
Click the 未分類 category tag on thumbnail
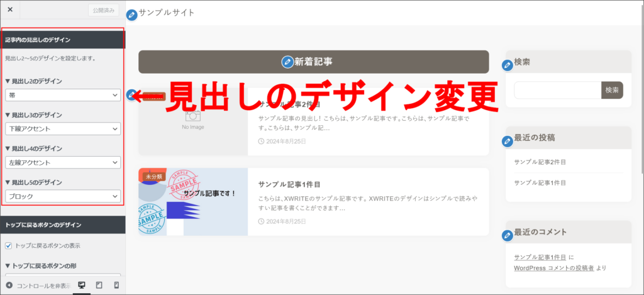click(154, 177)
